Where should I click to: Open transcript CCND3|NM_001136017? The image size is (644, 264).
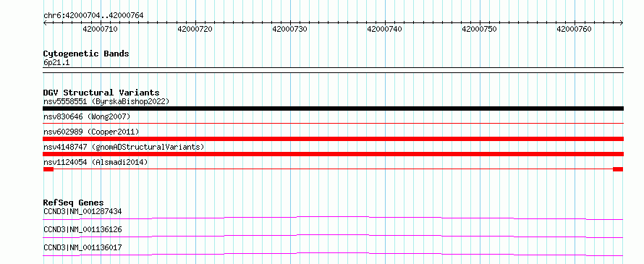point(82,247)
